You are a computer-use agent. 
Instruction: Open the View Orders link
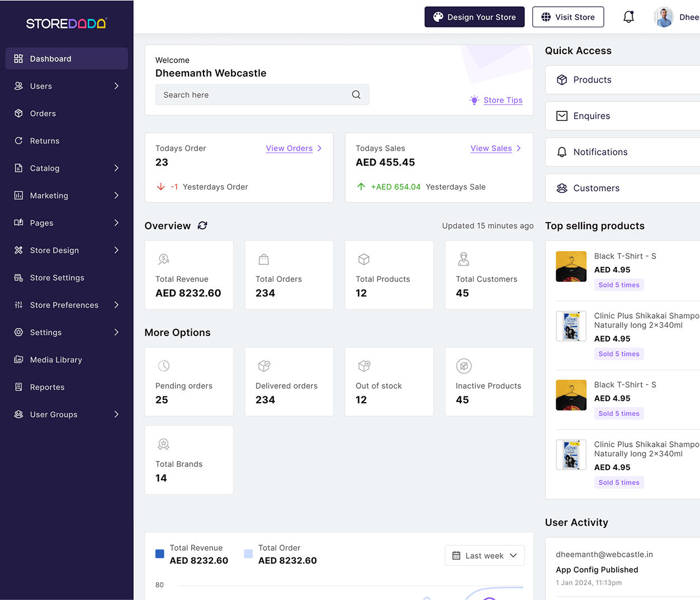(x=289, y=148)
